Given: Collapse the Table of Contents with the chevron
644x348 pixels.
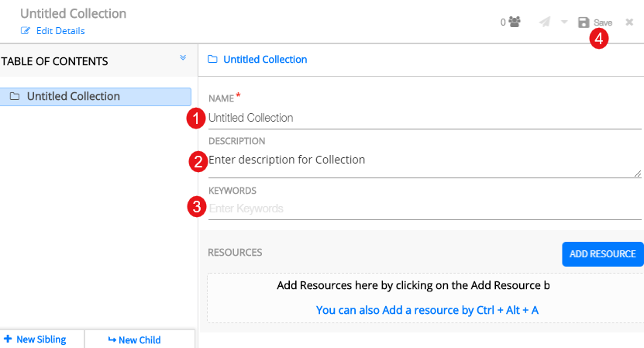Looking at the screenshot, I should click(183, 57).
